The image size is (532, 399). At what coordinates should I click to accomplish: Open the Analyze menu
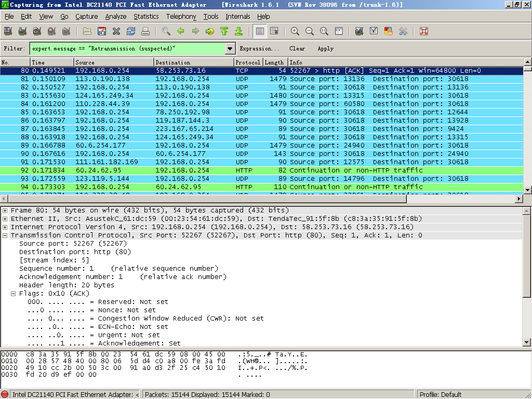coord(116,16)
